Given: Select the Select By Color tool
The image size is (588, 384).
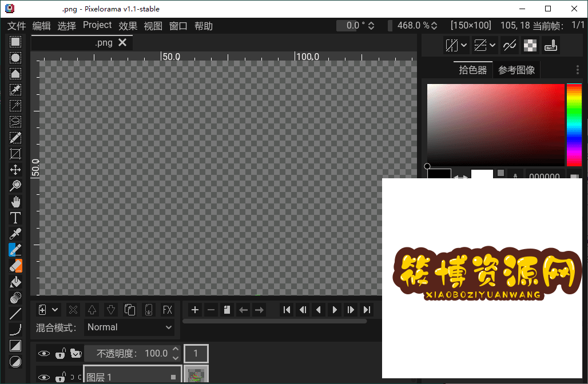Looking at the screenshot, I should [15, 90].
